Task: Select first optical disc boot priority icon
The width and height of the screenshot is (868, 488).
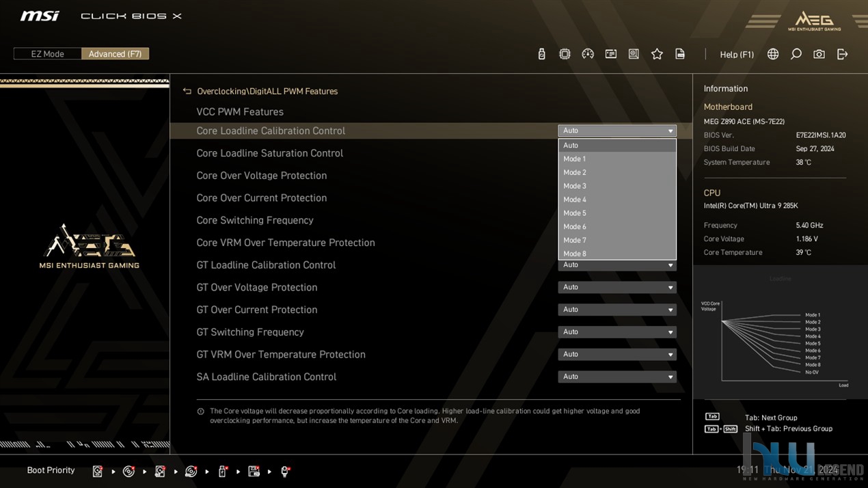Action: point(128,471)
